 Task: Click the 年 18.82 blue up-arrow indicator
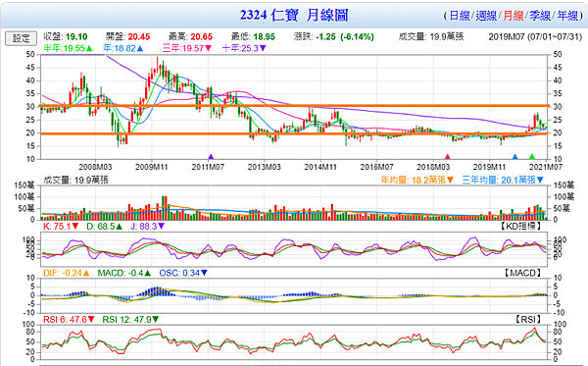pyautogui.click(x=140, y=48)
